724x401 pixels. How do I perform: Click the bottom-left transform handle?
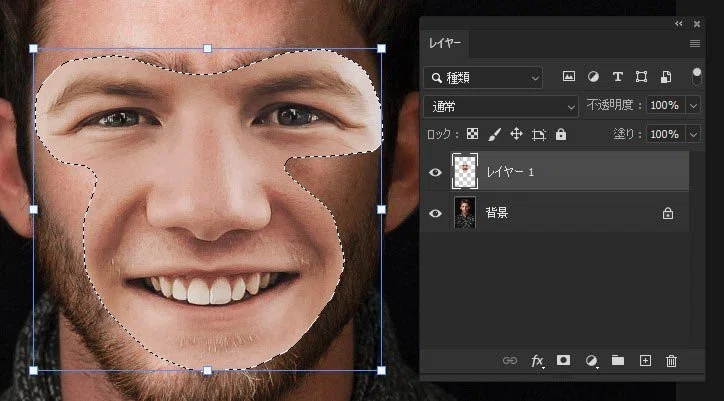(33, 371)
